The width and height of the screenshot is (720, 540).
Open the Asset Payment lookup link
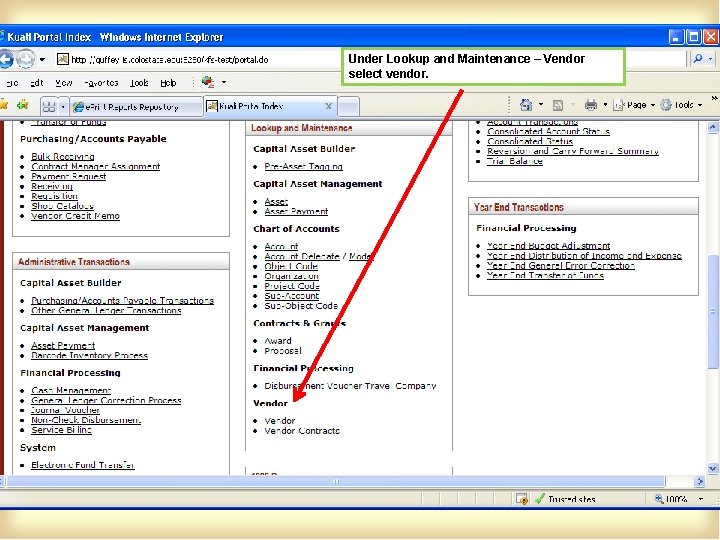click(296, 212)
